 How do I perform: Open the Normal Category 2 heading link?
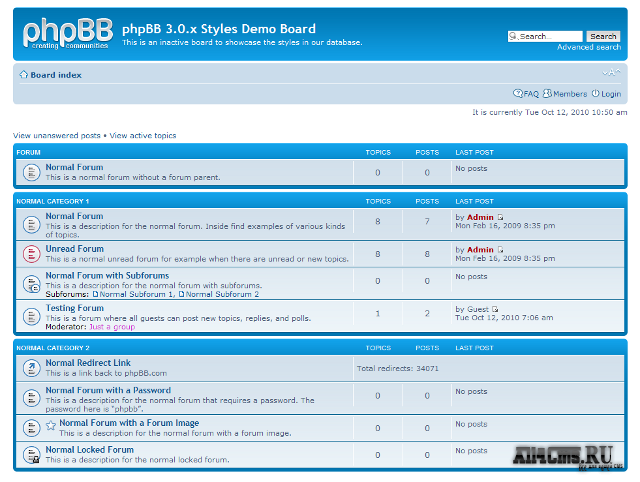[53, 348]
